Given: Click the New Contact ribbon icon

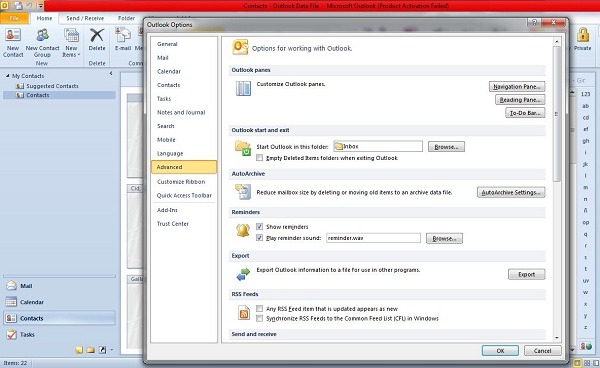Looking at the screenshot, I should (13, 43).
